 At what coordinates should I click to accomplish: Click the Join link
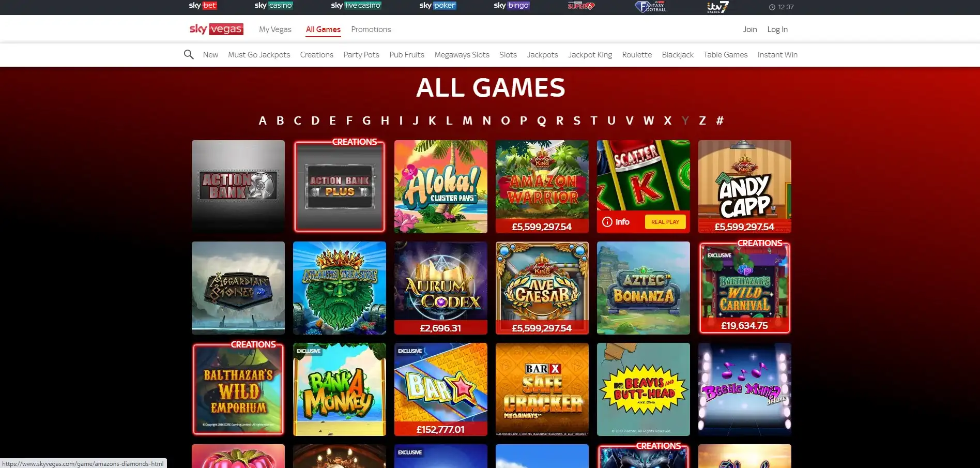coord(749,29)
